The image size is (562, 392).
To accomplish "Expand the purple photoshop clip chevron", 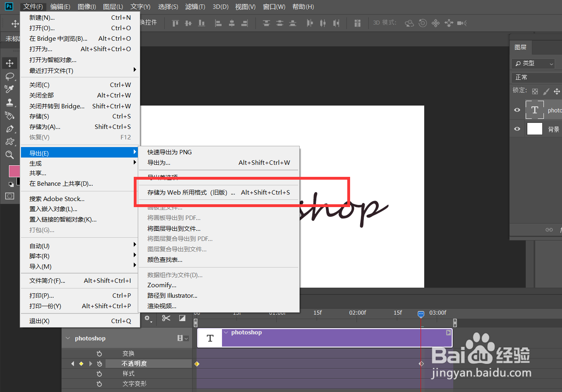I will click(x=226, y=333).
